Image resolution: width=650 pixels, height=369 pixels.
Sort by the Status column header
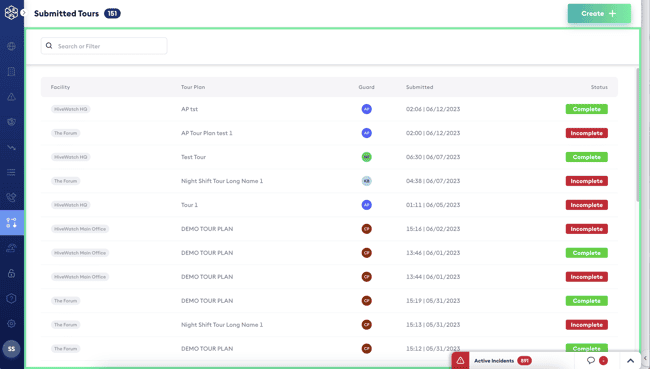pyautogui.click(x=599, y=87)
